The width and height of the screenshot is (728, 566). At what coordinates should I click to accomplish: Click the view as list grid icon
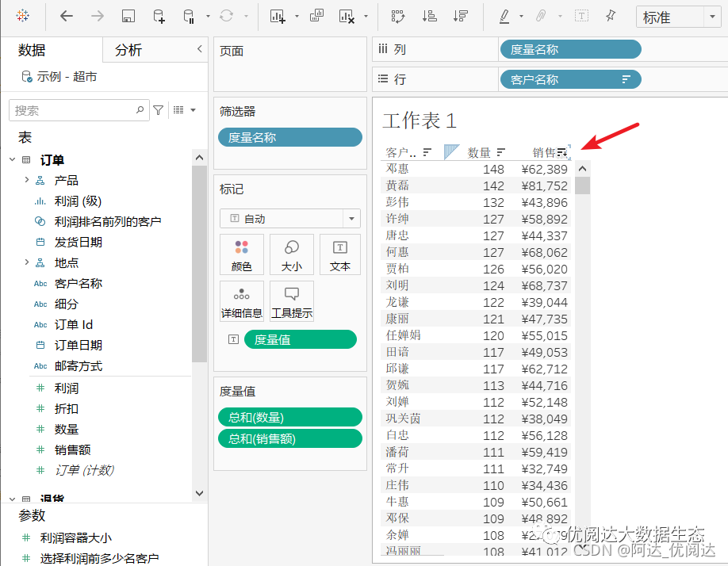(x=178, y=110)
